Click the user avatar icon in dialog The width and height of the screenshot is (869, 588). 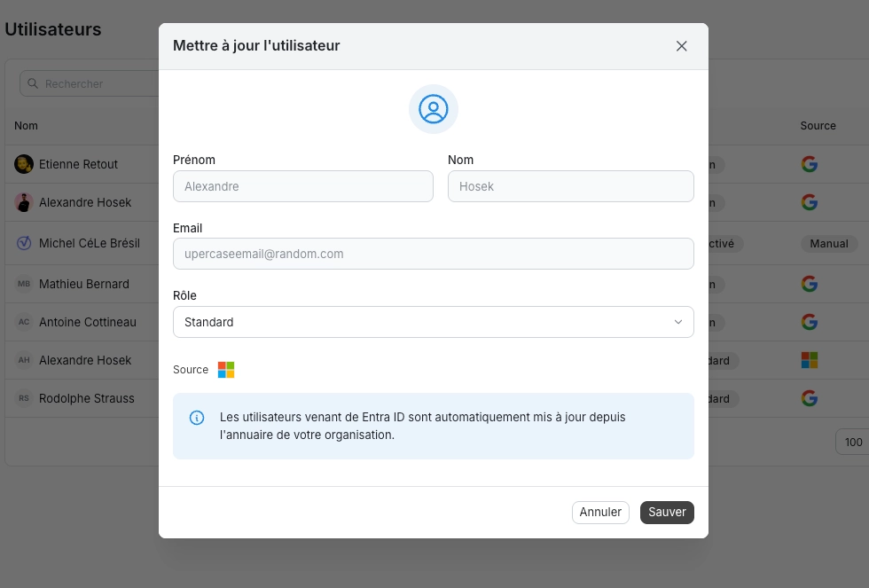tap(434, 109)
